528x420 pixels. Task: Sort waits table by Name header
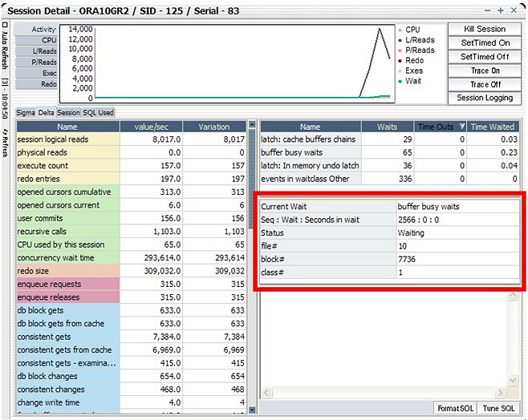click(x=311, y=127)
